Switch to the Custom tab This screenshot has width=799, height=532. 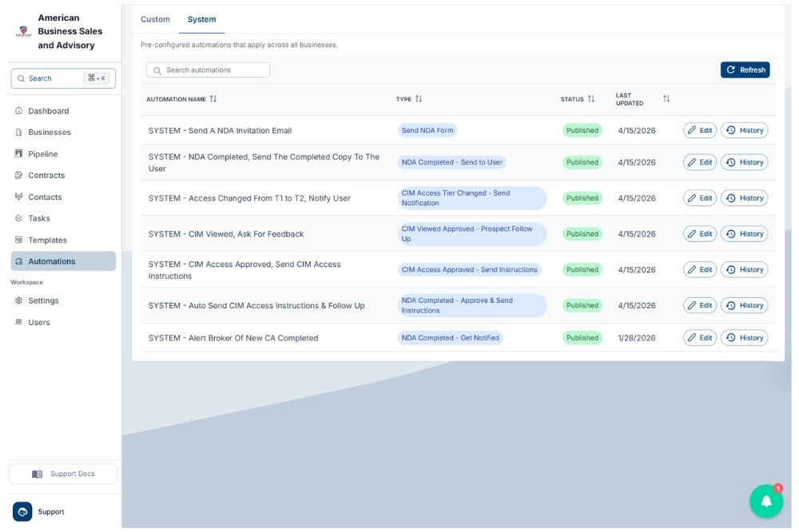point(156,19)
